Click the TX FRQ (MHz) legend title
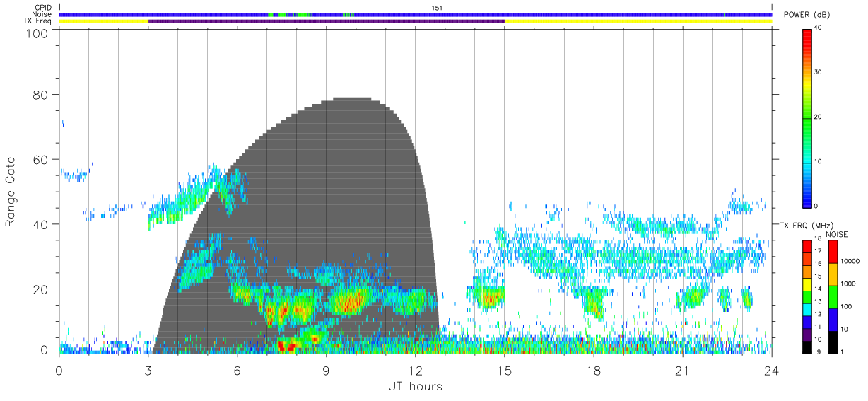Screen dimensions: 868x401 805,225
